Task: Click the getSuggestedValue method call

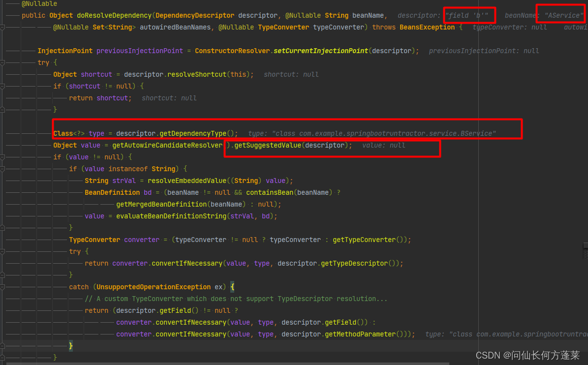Action: [268, 146]
